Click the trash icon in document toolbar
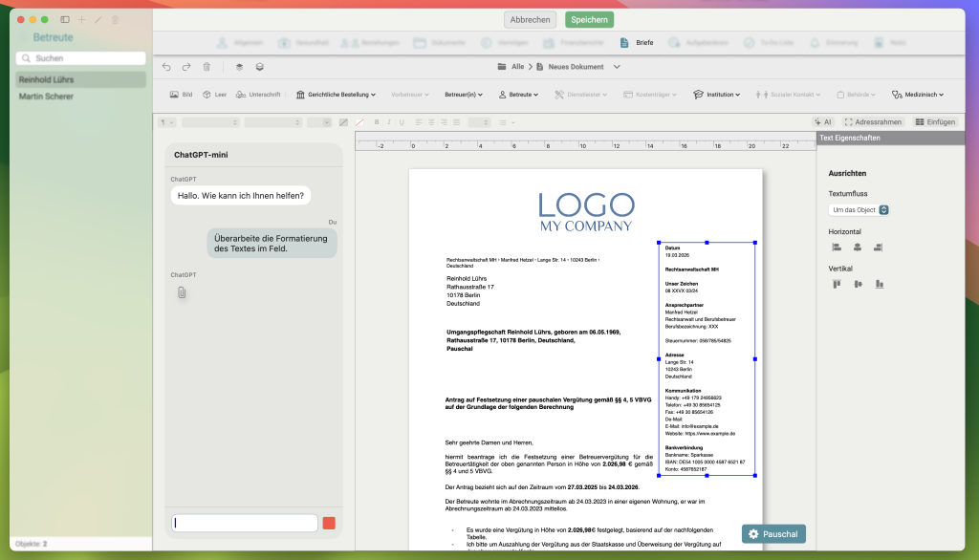 [x=207, y=67]
